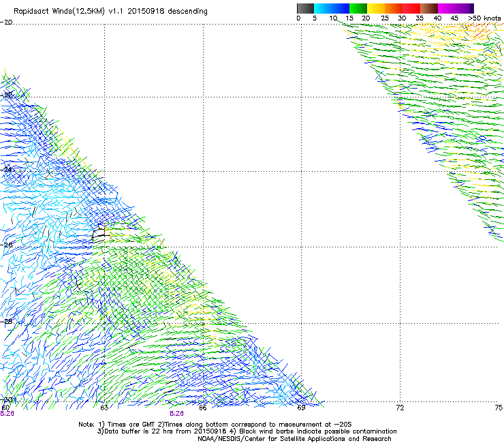The height and width of the screenshot is (443, 504).
Task: Click the gray 0-5 knots legend color segment
Action: [x=305, y=8]
